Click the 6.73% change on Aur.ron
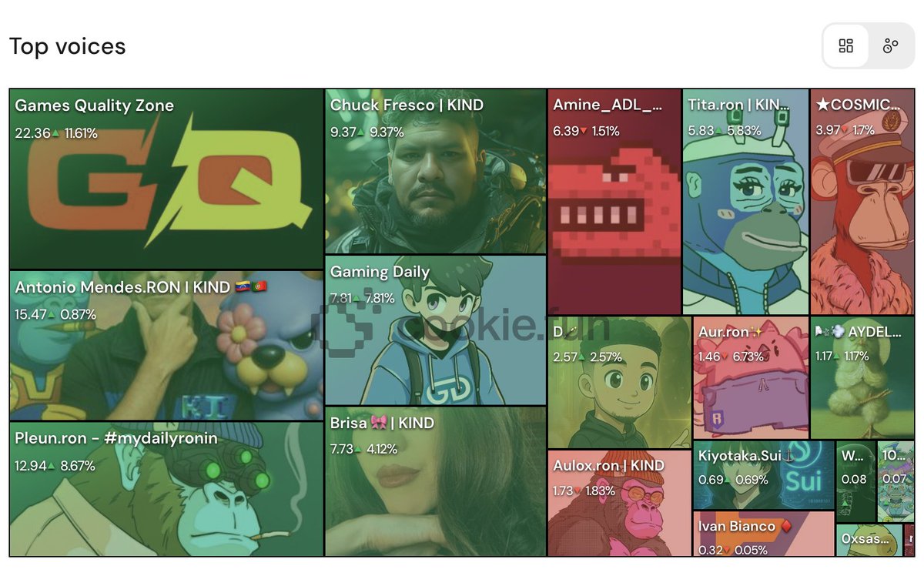The image size is (924, 576). click(x=748, y=357)
